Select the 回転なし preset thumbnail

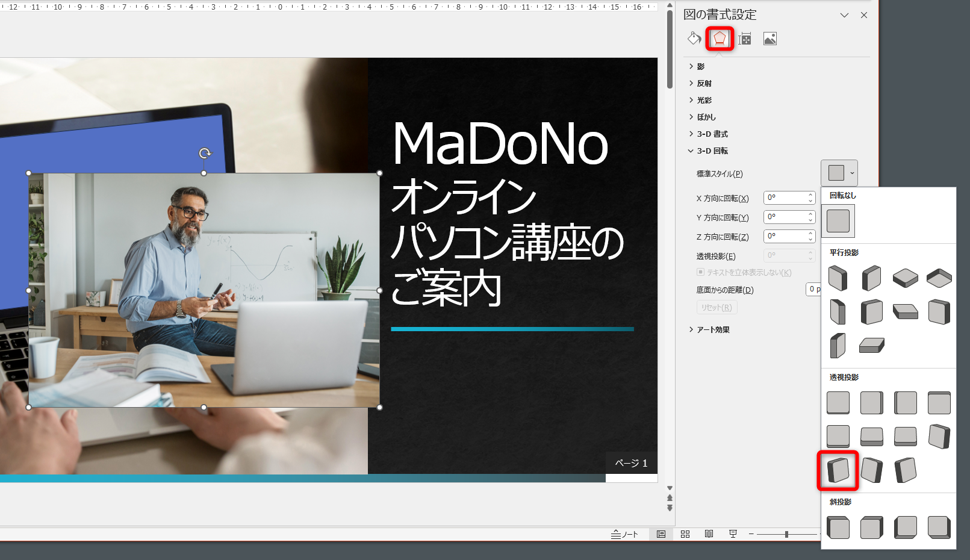(x=838, y=221)
